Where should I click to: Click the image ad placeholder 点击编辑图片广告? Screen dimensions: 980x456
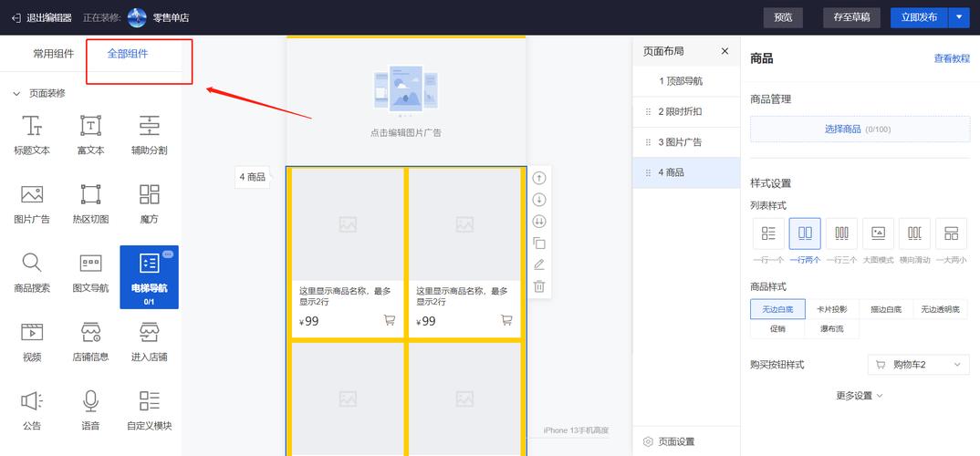[406, 100]
